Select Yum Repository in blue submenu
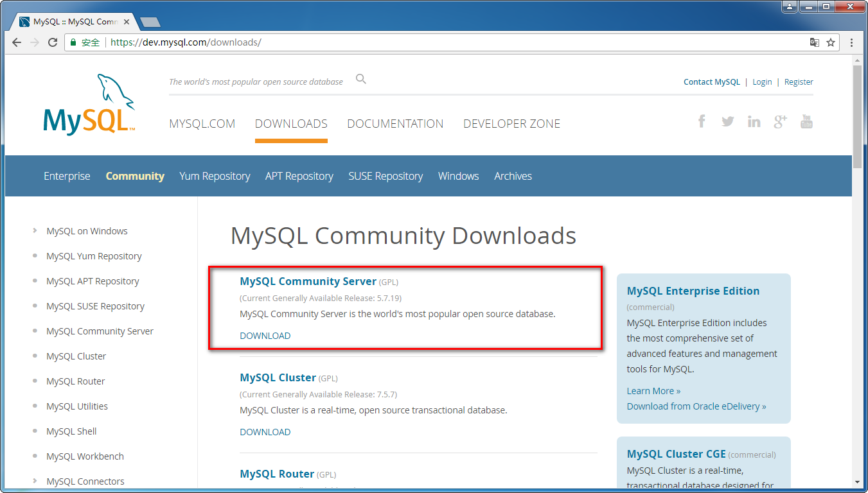Screen dimensions: 868x493 (215, 176)
